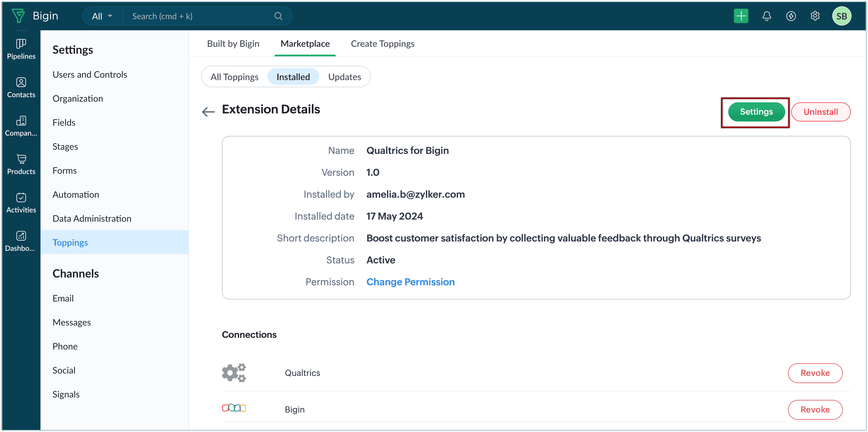Revoke the Qualtrics connection
The image size is (868, 432).
815,373
